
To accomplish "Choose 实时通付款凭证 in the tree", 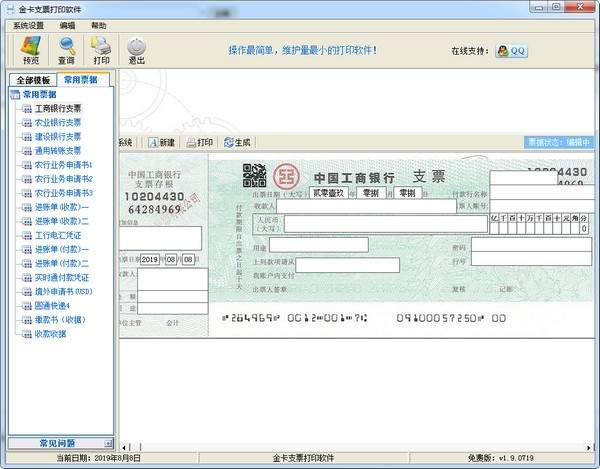I will pos(62,276).
